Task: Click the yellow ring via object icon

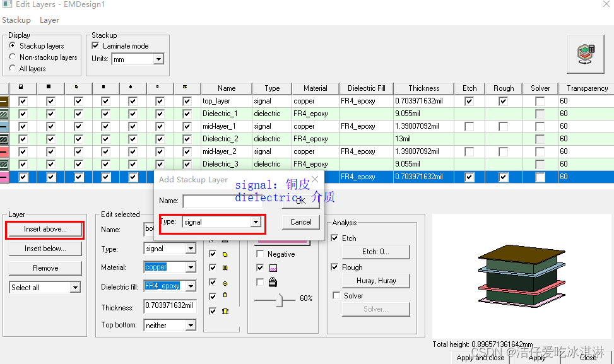Action: click(x=225, y=283)
